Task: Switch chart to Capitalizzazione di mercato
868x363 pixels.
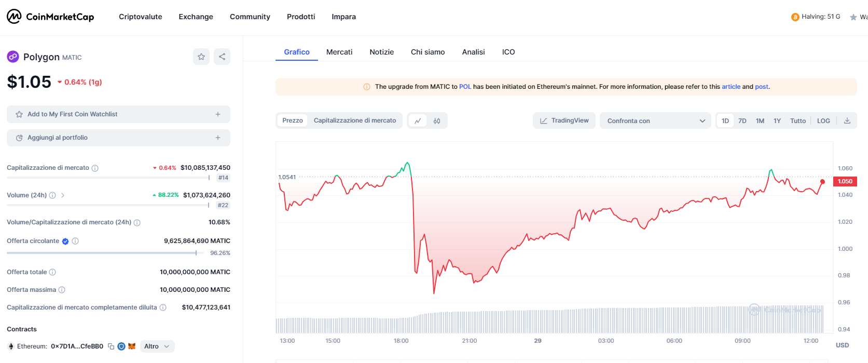Action: tap(355, 120)
